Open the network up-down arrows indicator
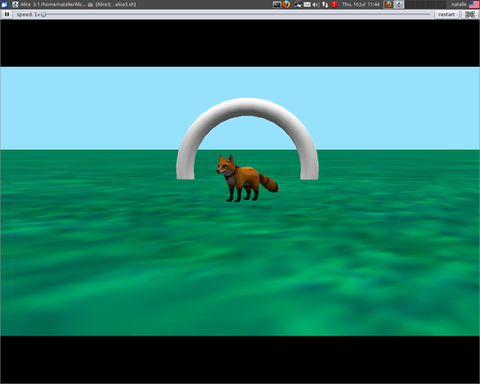This screenshot has width=480, height=384. pyautogui.click(x=325, y=4)
